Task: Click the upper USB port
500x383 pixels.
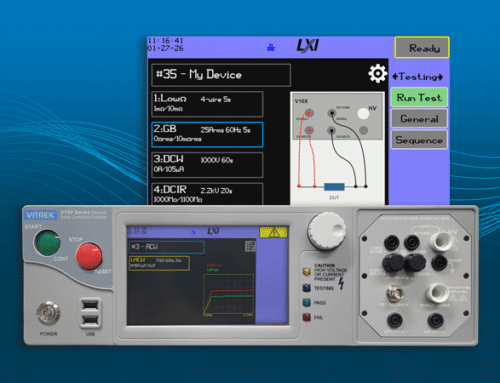Action: tap(90, 305)
